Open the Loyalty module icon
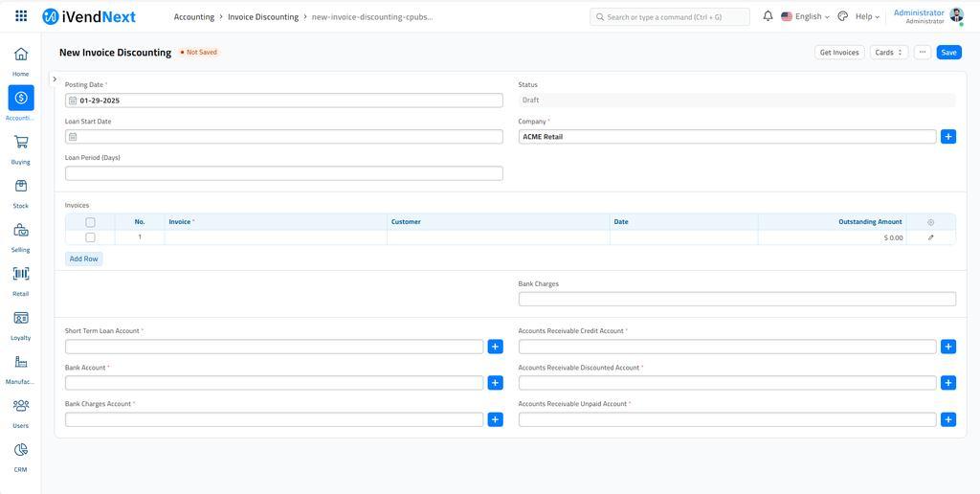This screenshot has width=980, height=494. point(21,318)
